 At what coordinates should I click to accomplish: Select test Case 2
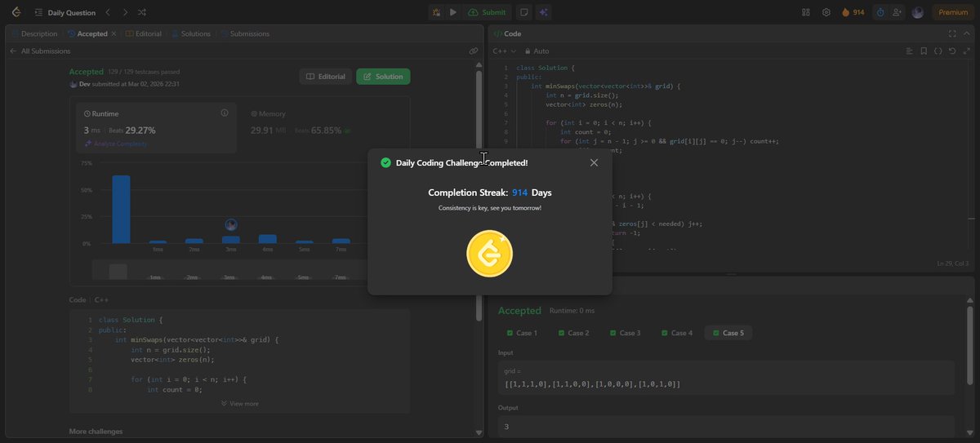coord(574,333)
